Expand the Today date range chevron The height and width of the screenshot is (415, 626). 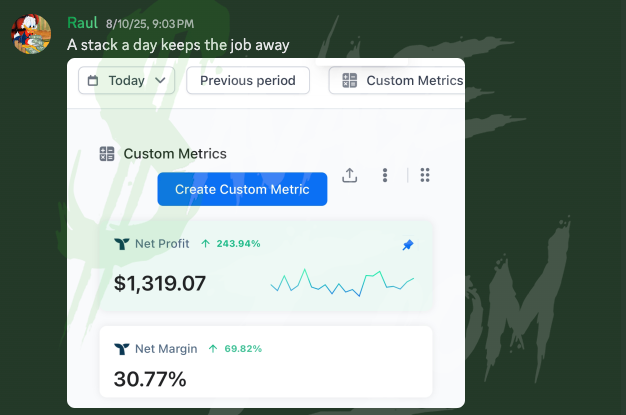tap(160, 81)
